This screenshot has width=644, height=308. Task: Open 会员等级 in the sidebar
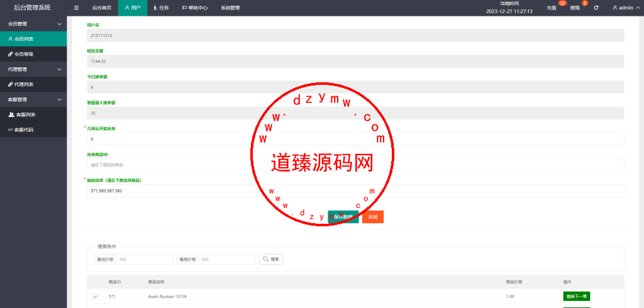(x=33, y=54)
